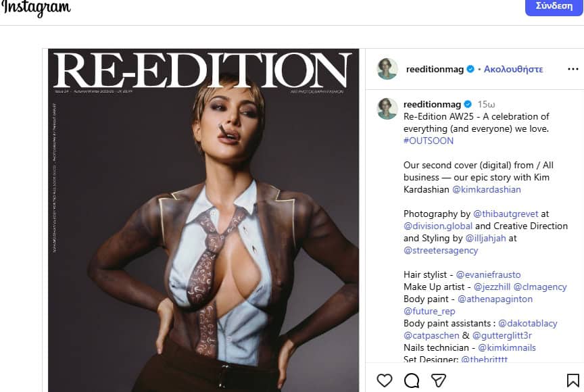
Task: Like the post with the heart icon
Action: click(x=385, y=381)
